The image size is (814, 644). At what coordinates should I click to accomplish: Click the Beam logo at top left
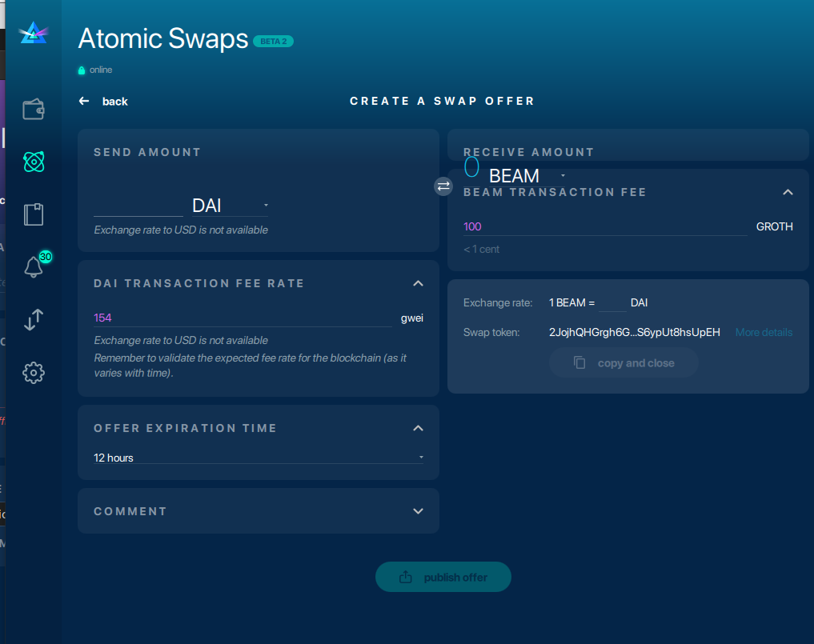[33, 33]
